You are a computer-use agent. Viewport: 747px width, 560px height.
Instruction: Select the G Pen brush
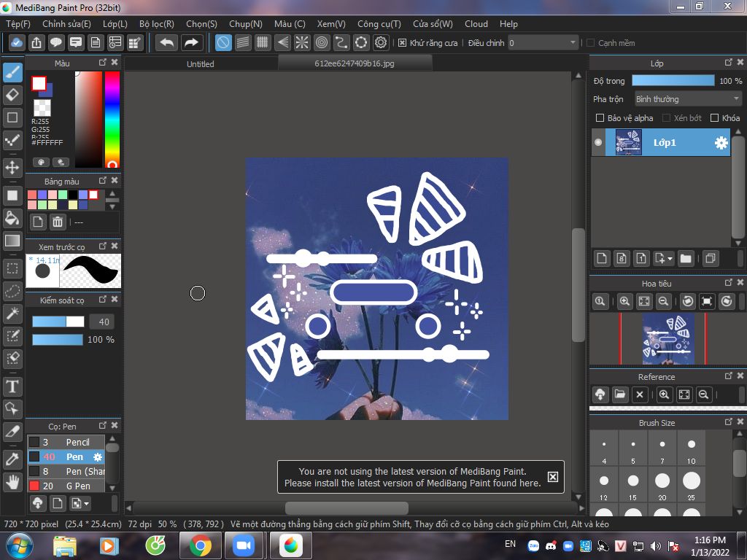pos(66,486)
